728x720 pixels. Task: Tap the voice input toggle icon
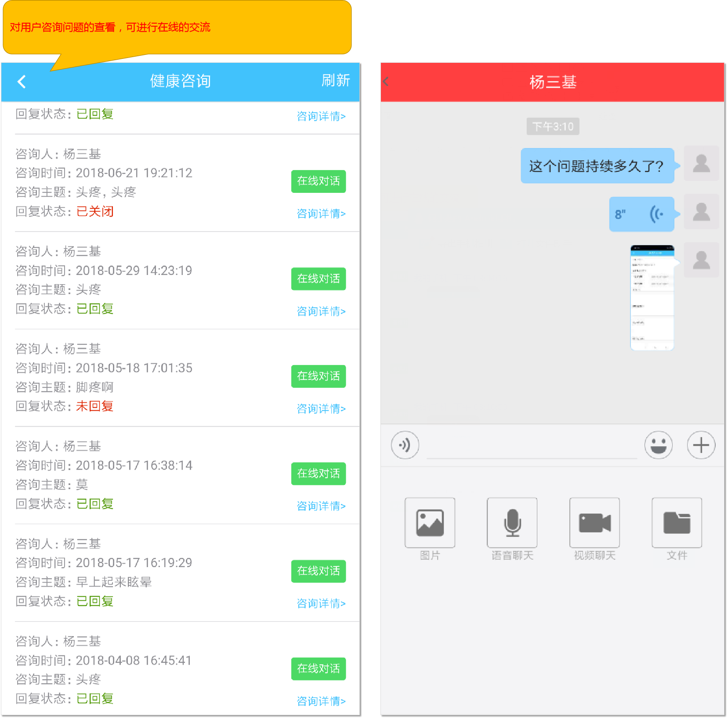point(405,445)
